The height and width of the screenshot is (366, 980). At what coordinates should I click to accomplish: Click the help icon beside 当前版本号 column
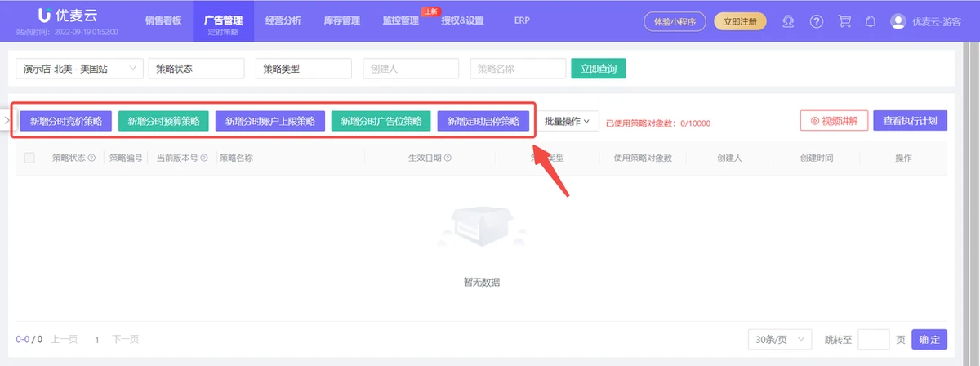coord(203,158)
